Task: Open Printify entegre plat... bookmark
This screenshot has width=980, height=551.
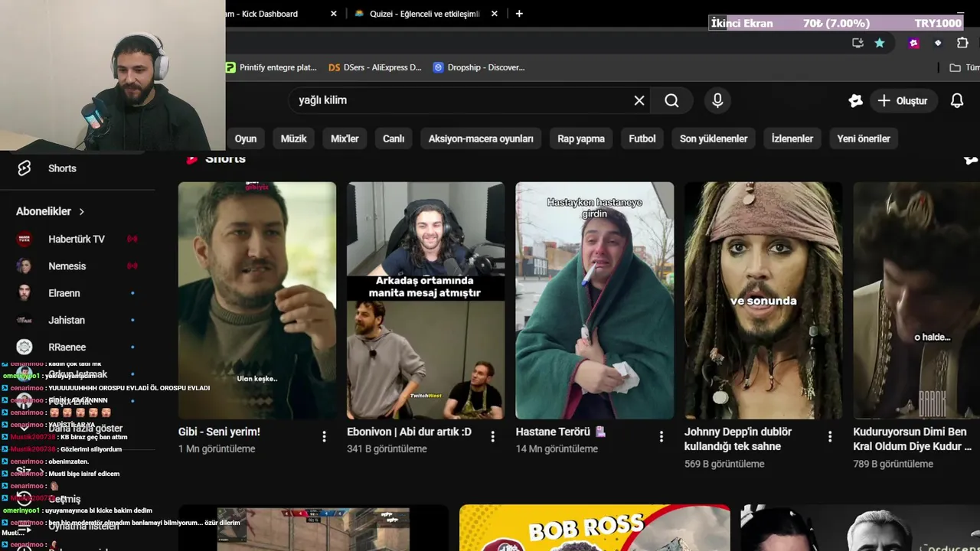Action: tap(271, 67)
